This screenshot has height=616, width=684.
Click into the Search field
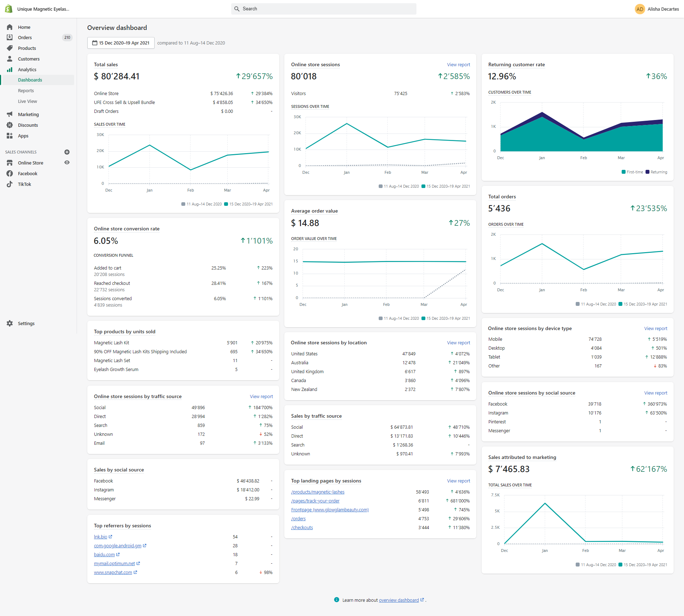click(x=323, y=9)
